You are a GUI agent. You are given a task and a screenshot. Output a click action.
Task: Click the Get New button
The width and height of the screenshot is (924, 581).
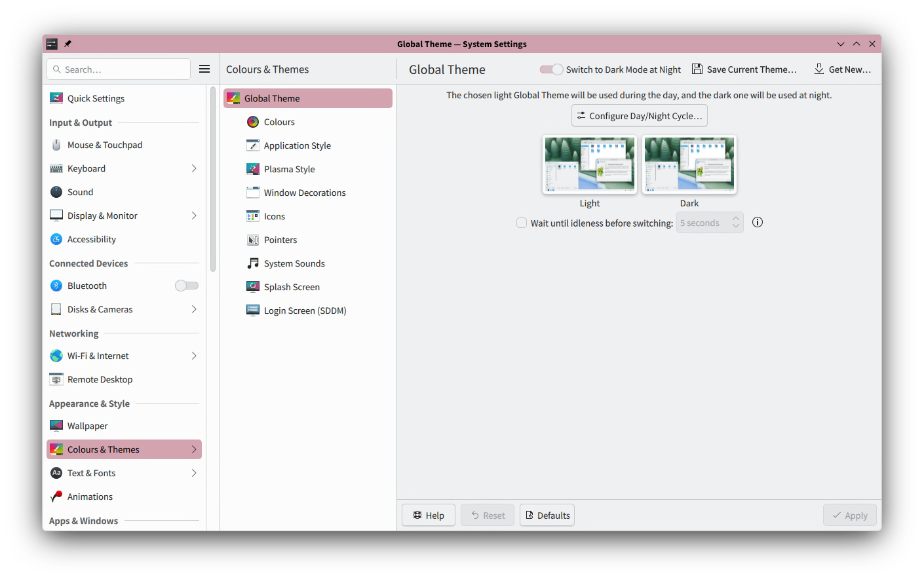(843, 69)
